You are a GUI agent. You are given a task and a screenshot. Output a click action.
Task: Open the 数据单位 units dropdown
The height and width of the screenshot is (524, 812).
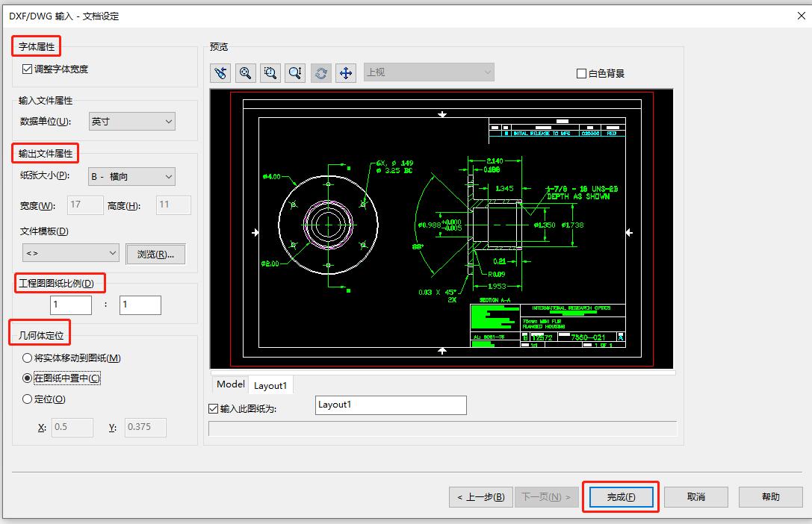(x=131, y=121)
